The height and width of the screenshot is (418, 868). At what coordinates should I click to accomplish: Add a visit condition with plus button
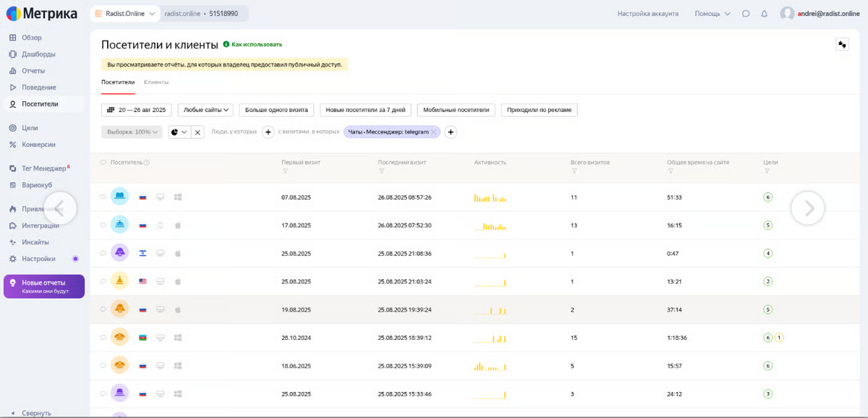(450, 132)
